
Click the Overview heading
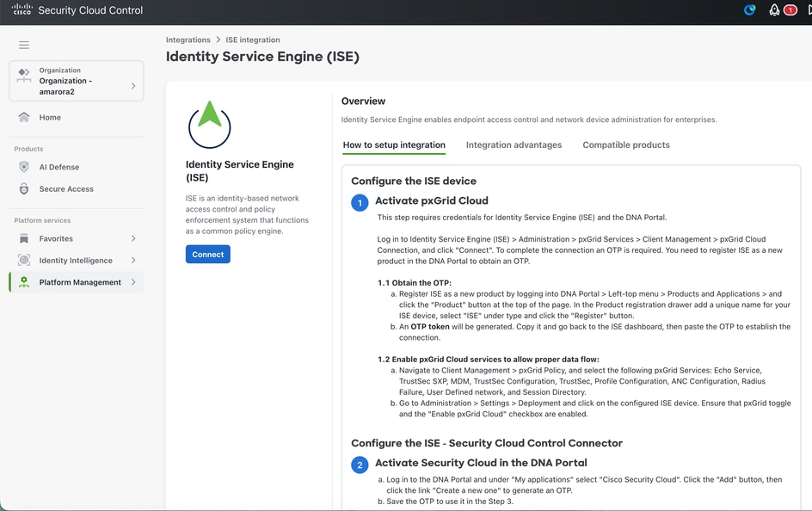tap(363, 101)
